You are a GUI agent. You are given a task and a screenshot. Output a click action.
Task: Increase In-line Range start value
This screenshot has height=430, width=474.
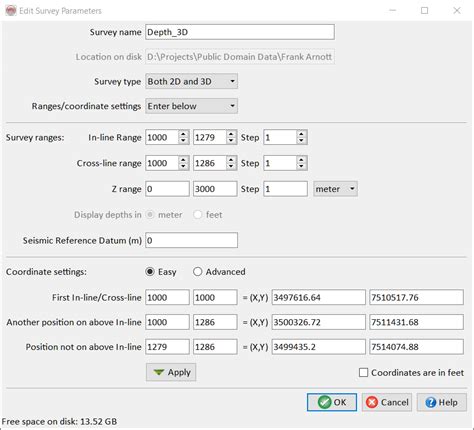183,134
